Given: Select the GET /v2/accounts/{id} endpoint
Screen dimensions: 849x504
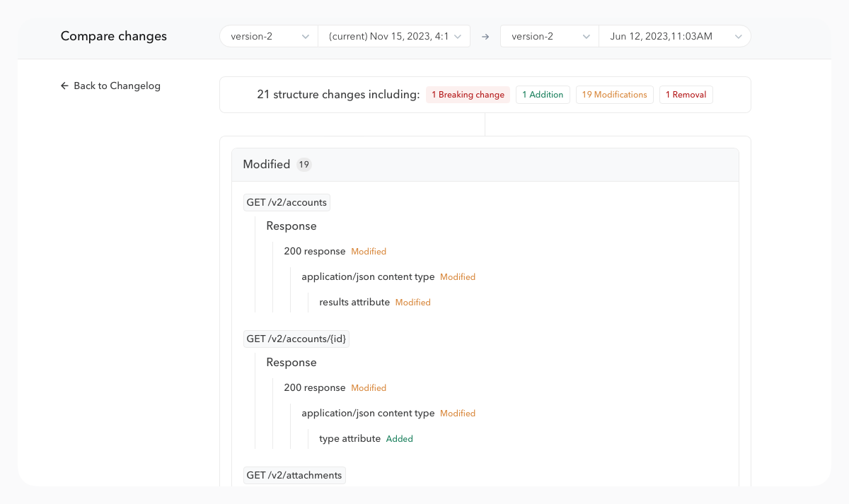Looking at the screenshot, I should 296,339.
